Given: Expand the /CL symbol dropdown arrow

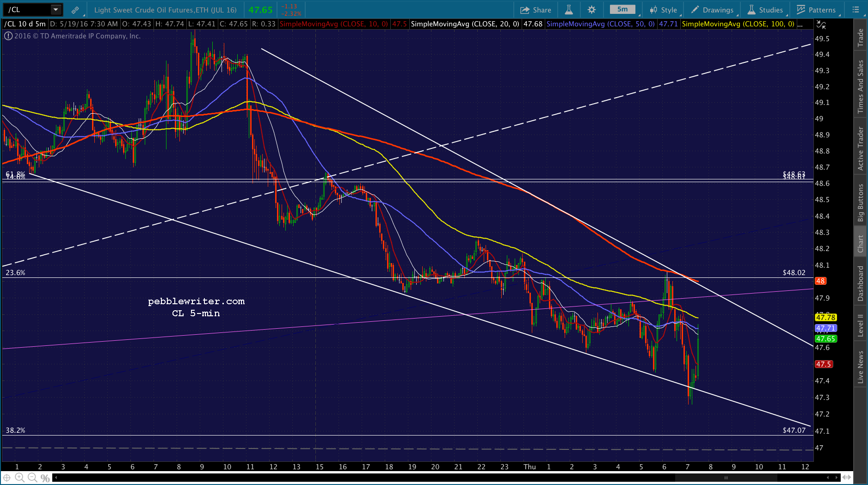Looking at the screenshot, I should [x=55, y=9].
